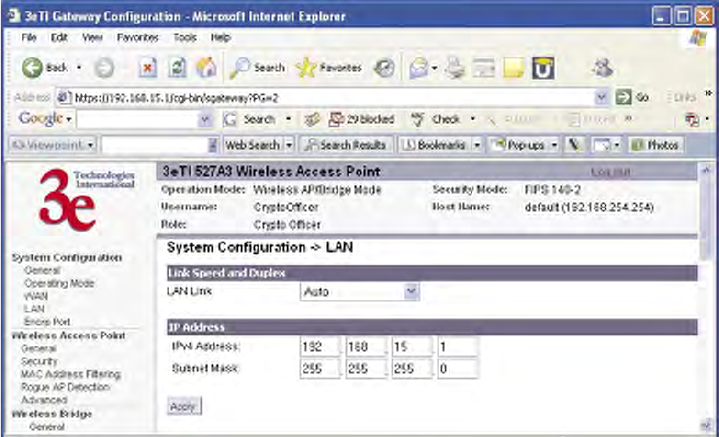The image size is (719, 437).
Task: Click the IPv4 first octet field 192
Action: (x=320, y=347)
